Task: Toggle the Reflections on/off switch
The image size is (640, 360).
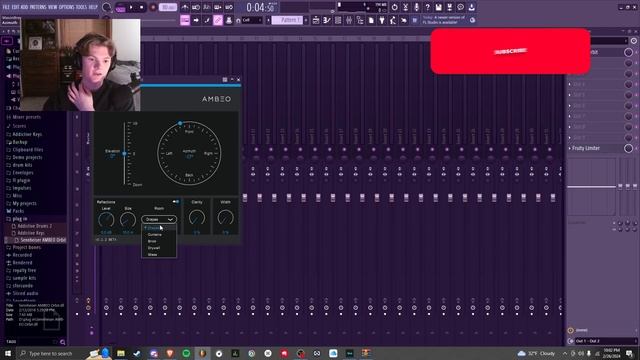Action: (x=176, y=202)
